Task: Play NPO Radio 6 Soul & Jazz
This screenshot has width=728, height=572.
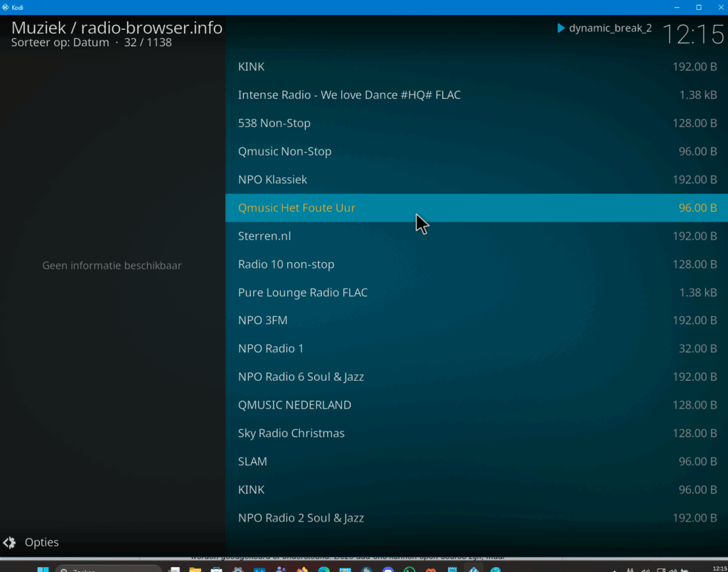Action: (x=301, y=377)
